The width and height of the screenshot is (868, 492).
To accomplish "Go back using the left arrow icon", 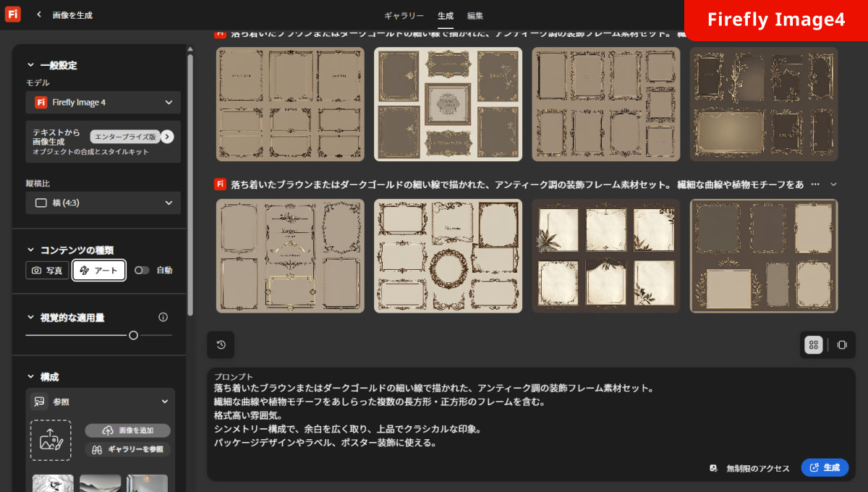I will [x=38, y=14].
